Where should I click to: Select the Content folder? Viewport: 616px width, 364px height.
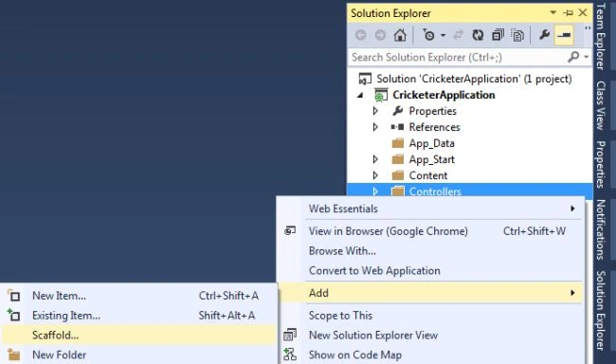coord(427,175)
